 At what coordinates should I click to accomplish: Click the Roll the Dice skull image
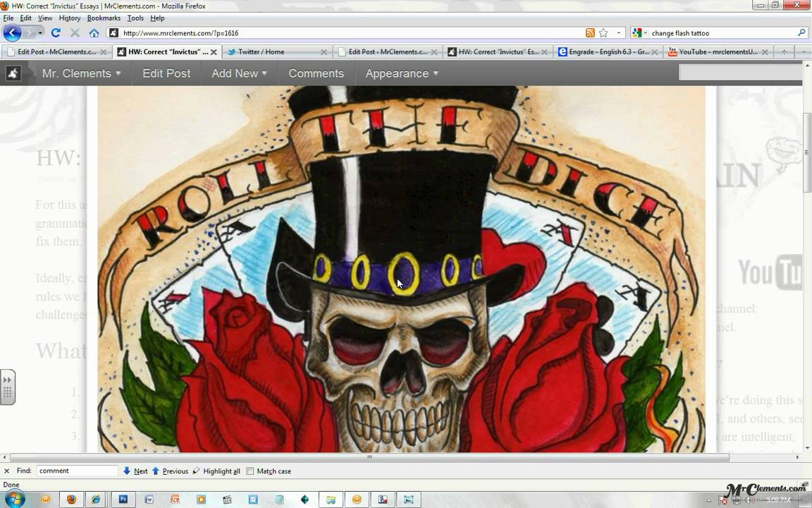tap(401, 269)
